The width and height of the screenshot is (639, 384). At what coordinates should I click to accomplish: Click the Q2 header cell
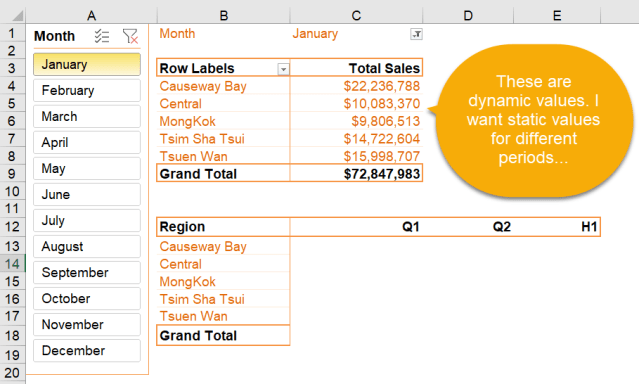coord(468,227)
